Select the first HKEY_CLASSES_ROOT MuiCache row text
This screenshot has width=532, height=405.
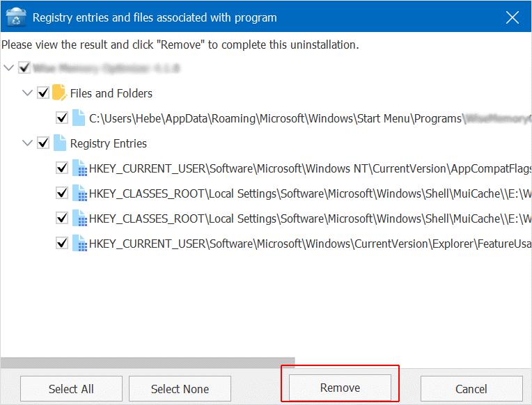point(310,193)
